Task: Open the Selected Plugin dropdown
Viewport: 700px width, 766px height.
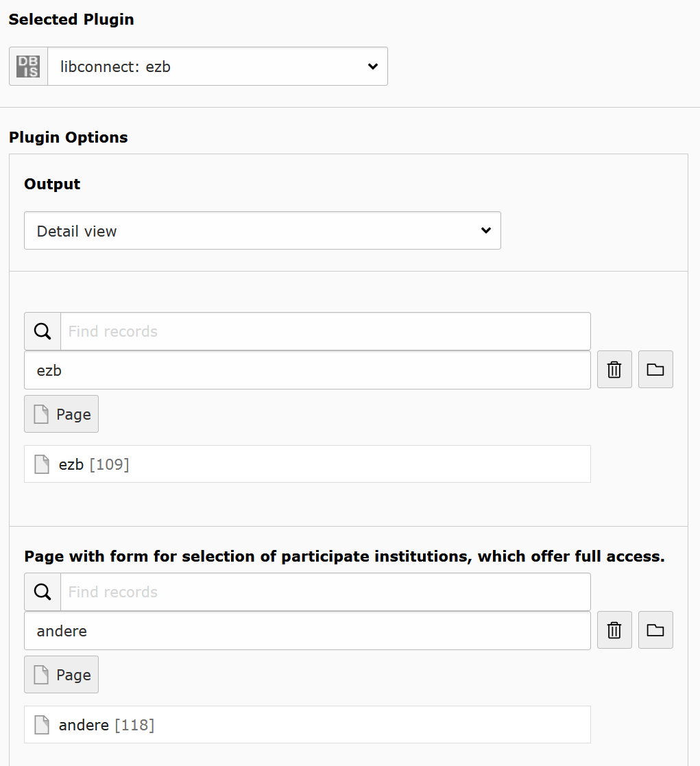Action: [217, 67]
